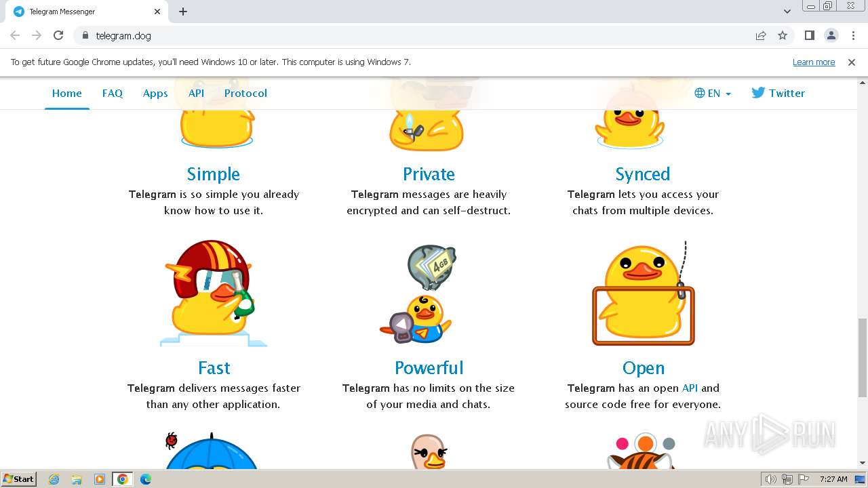868x488 pixels.
Task: Click the page vertical scrollbar thumb
Action: coord(862,357)
